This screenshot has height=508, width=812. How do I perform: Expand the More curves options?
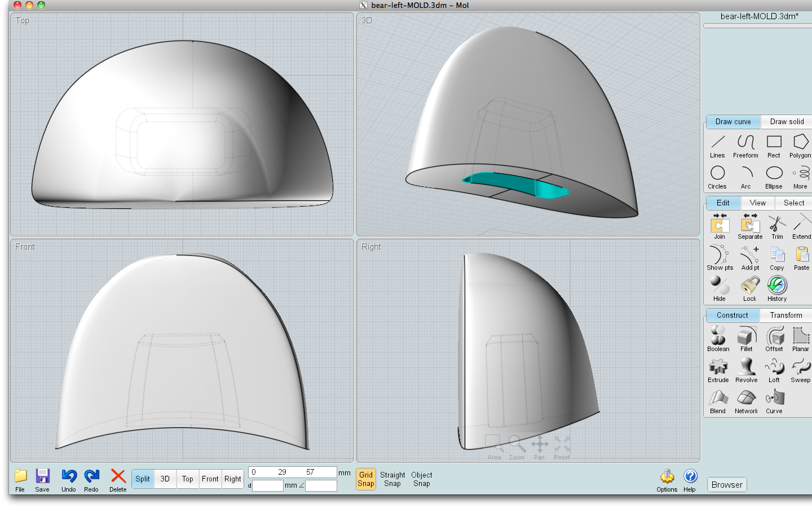[x=800, y=176]
